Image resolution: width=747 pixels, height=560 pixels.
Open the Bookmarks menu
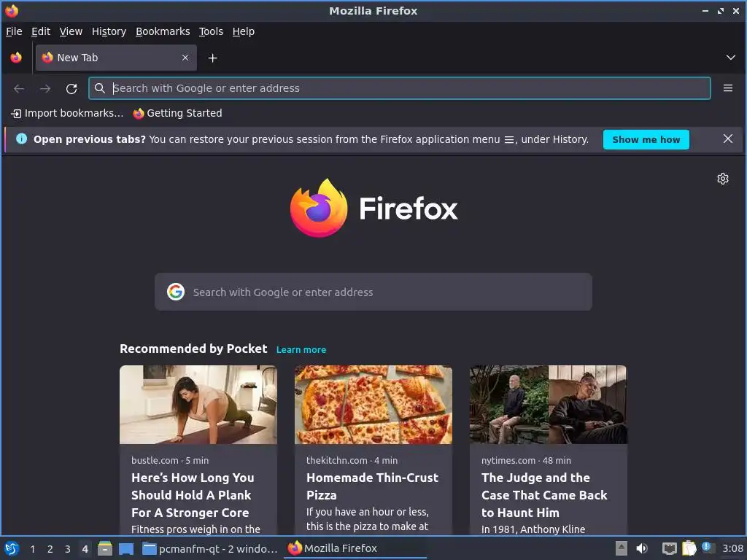point(163,31)
